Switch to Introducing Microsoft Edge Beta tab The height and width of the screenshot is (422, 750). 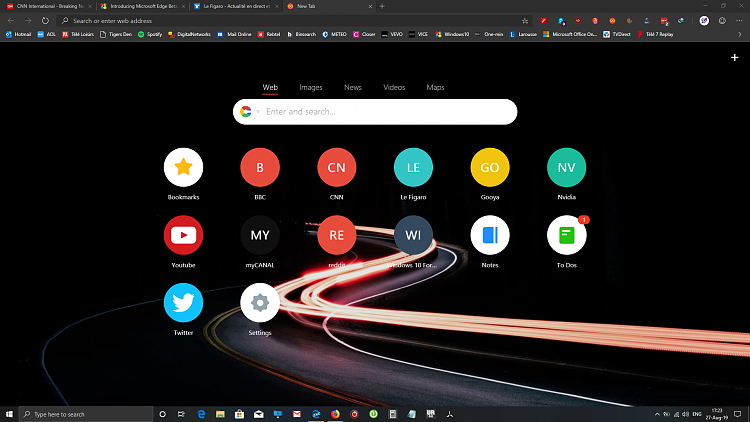pos(143,6)
